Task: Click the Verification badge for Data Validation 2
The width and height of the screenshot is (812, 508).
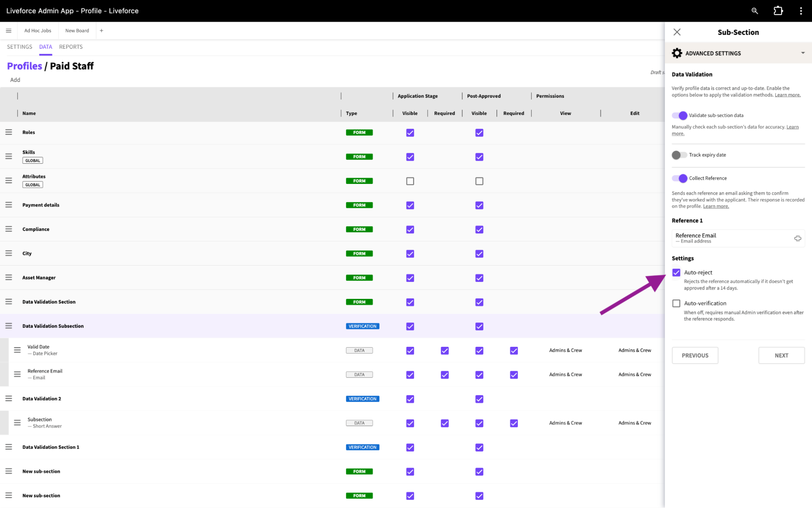Action: (x=362, y=399)
